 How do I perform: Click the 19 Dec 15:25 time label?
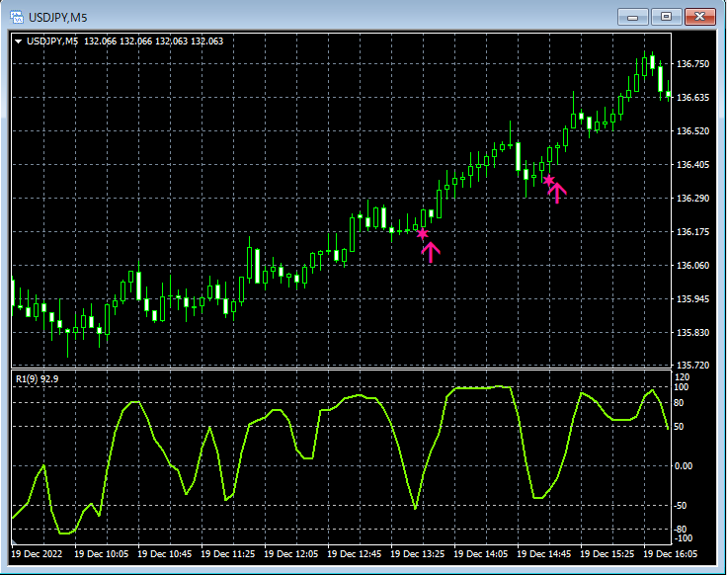607,553
